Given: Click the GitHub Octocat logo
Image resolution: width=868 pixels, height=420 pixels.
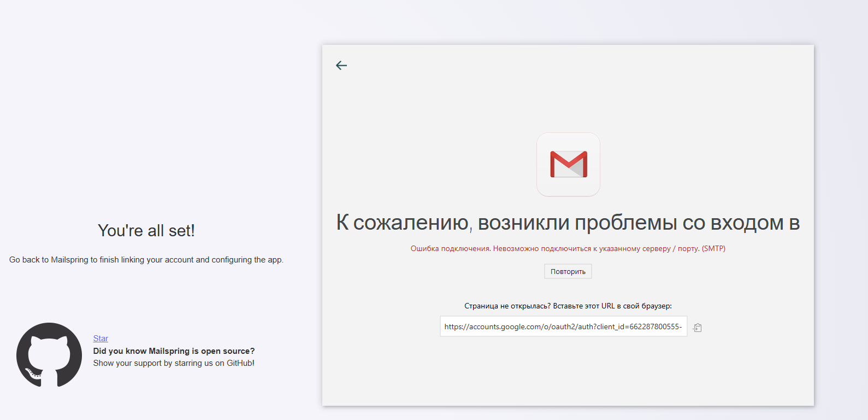Looking at the screenshot, I should click(49, 355).
